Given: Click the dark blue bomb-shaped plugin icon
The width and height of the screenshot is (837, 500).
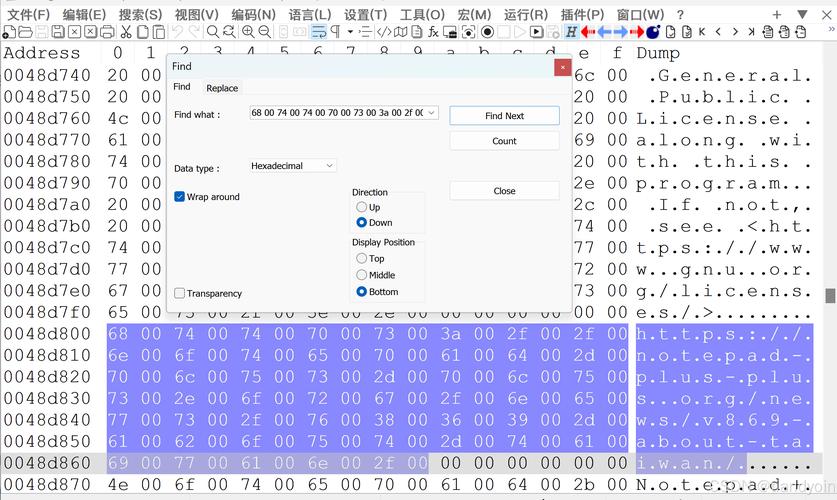Looking at the screenshot, I should coord(653,32).
